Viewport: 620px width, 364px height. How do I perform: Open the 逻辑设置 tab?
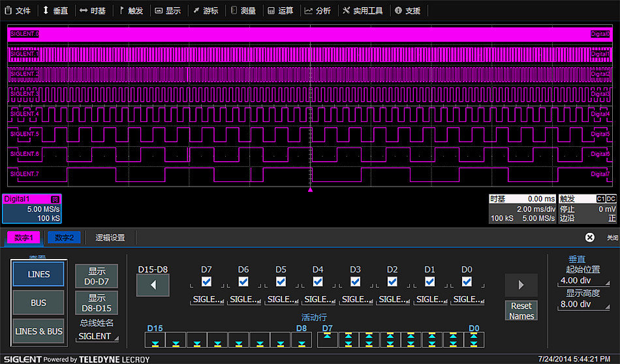[110, 238]
